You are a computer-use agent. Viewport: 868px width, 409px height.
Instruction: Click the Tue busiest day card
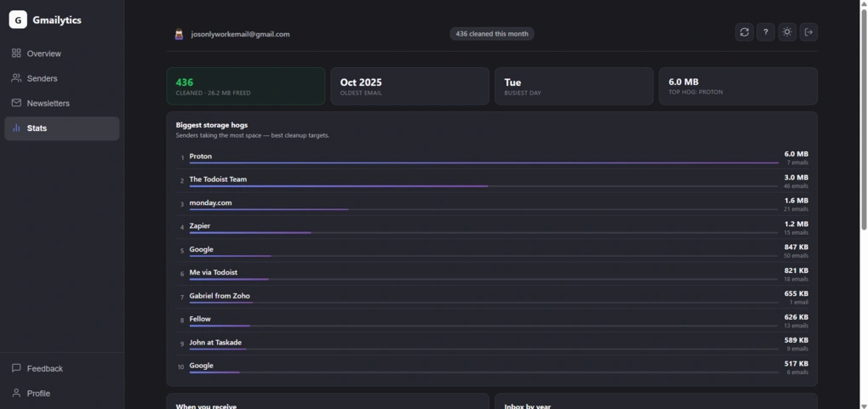pyautogui.click(x=574, y=87)
